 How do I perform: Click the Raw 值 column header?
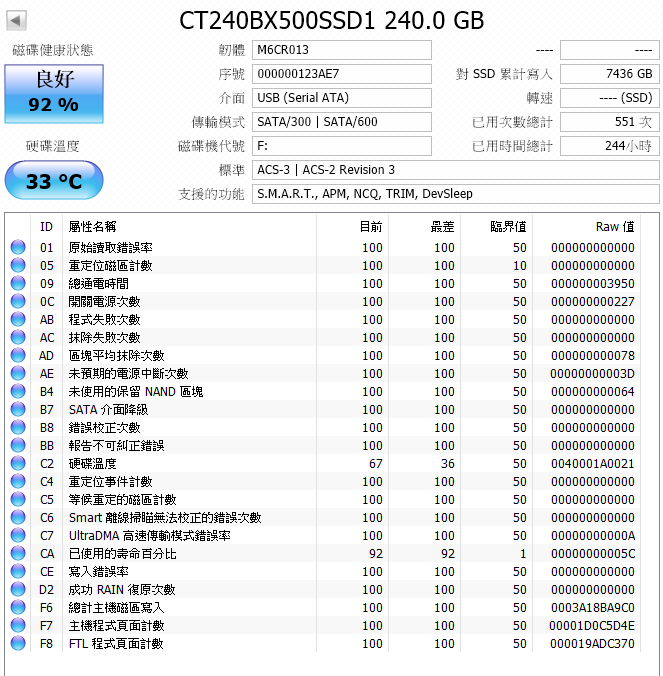click(x=587, y=226)
